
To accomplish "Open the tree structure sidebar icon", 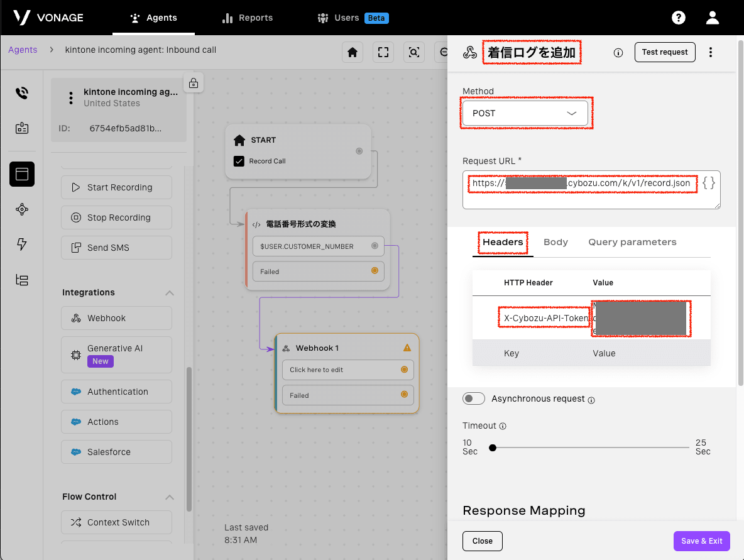I will click(22, 280).
